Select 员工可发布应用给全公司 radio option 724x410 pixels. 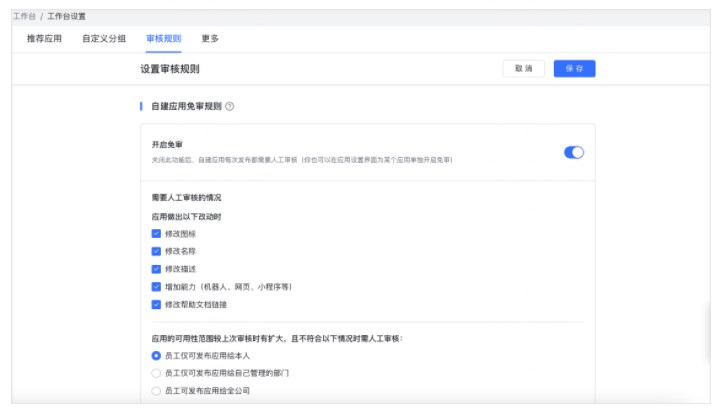156,391
